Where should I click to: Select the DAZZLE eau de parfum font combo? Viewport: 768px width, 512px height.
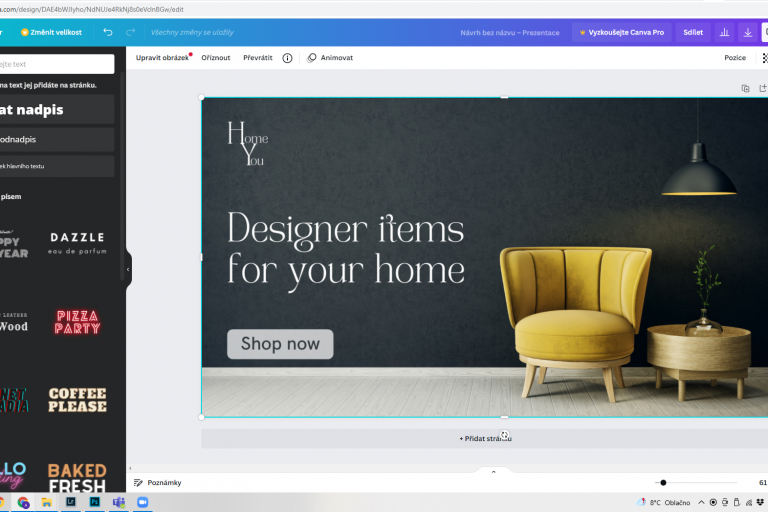click(x=77, y=244)
